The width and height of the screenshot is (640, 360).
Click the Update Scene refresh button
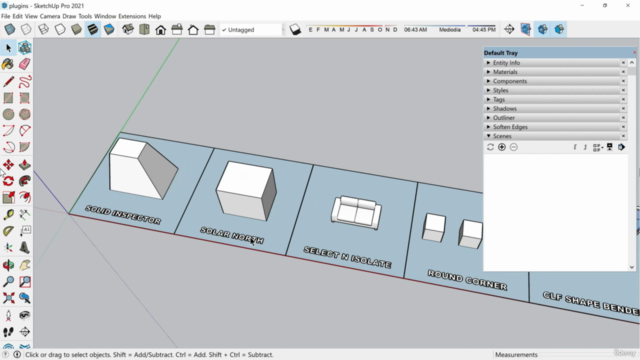click(x=491, y=147)
